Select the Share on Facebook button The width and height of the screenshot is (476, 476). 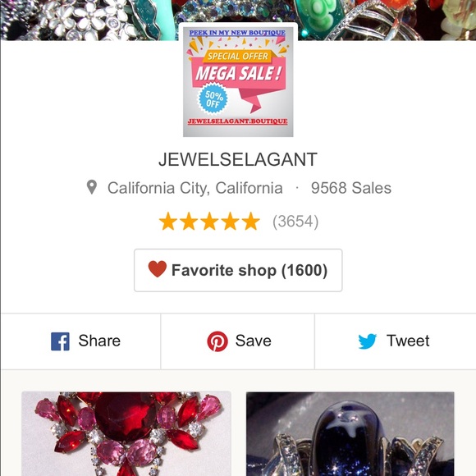(x=81, y=341)
